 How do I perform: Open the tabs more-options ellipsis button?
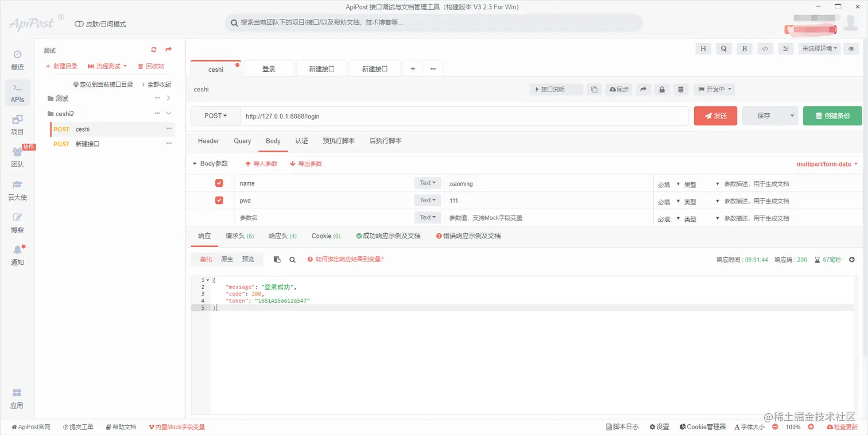coord(433,69)
